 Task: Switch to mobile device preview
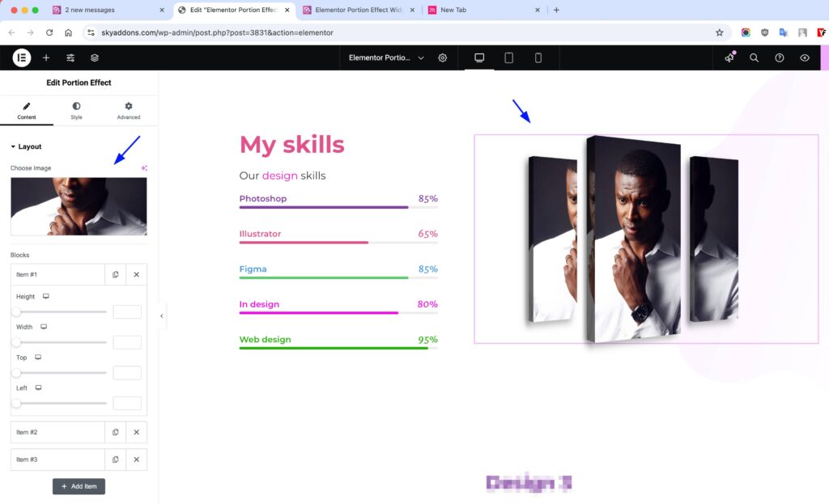(538, 57)
